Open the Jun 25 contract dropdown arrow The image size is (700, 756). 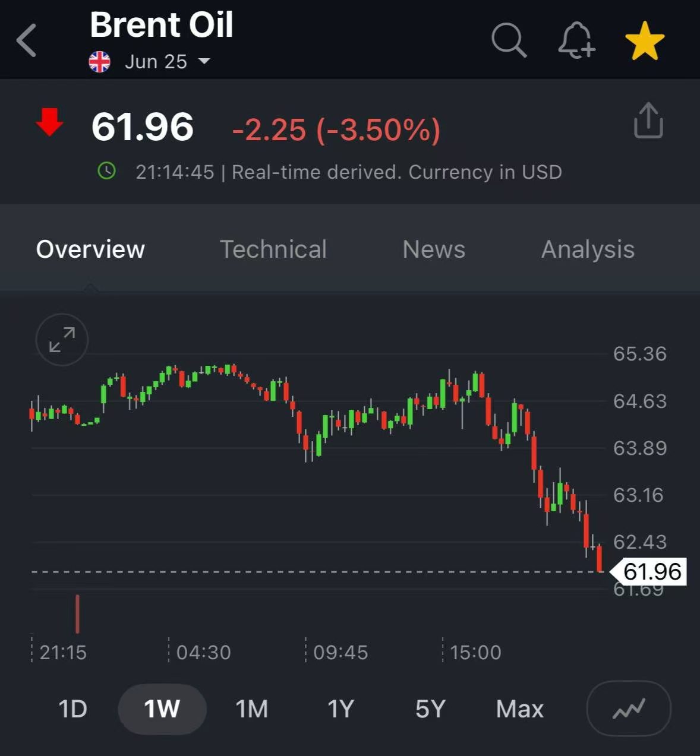[204, 61]
